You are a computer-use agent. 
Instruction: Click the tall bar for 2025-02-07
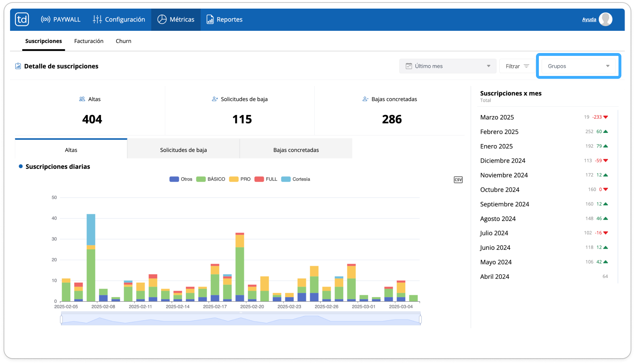(91, 258)
